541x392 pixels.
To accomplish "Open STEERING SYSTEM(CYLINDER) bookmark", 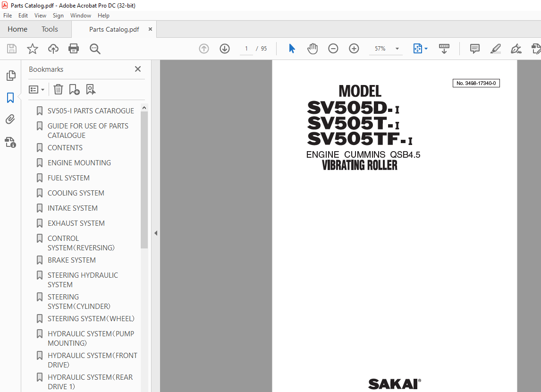I will pos(79,302).
